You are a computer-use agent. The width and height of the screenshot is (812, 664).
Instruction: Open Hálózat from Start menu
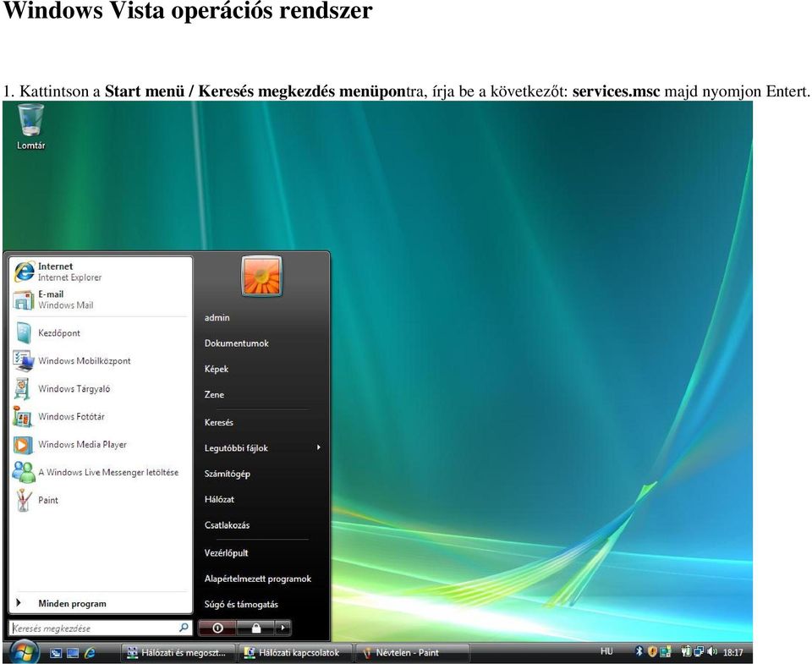click(x=219, y=500)
